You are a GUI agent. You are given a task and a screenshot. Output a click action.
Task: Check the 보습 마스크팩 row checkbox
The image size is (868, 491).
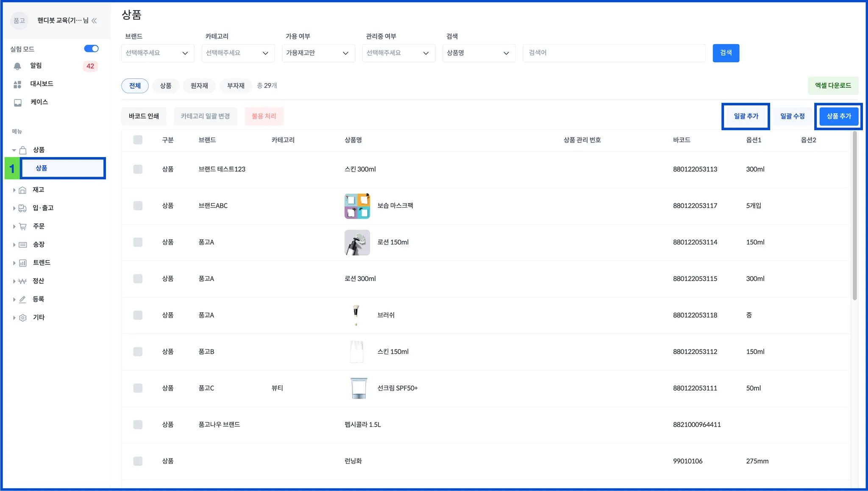(138, 206)
